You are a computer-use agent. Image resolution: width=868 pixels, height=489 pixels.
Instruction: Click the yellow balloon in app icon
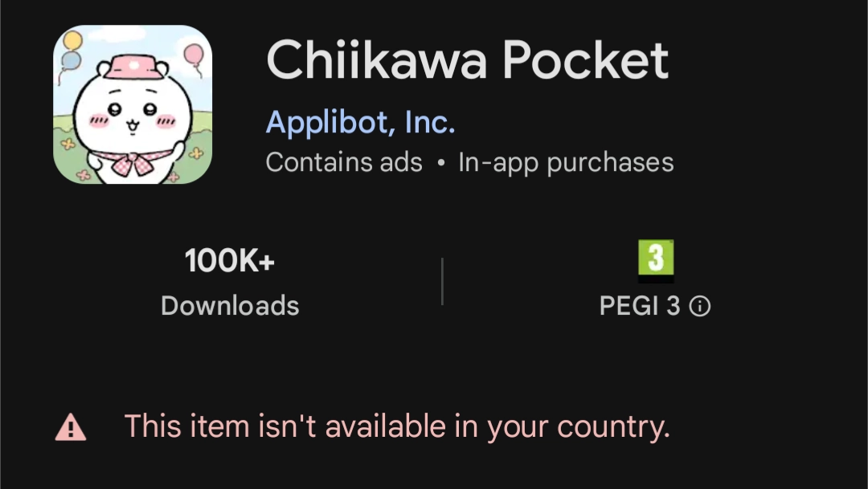(x=72, y=40)
